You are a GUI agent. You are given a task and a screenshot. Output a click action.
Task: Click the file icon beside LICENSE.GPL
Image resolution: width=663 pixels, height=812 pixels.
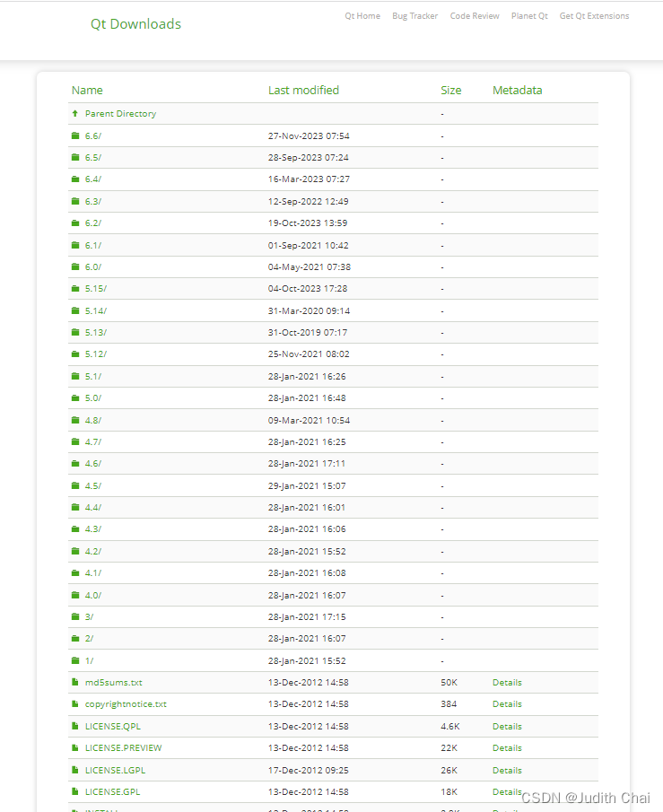(75, 791)
